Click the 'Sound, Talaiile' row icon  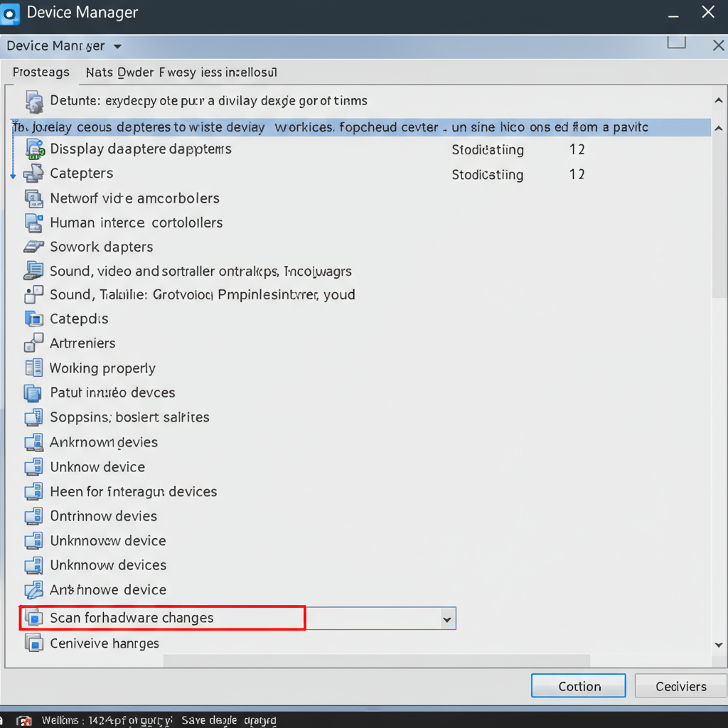33,294
